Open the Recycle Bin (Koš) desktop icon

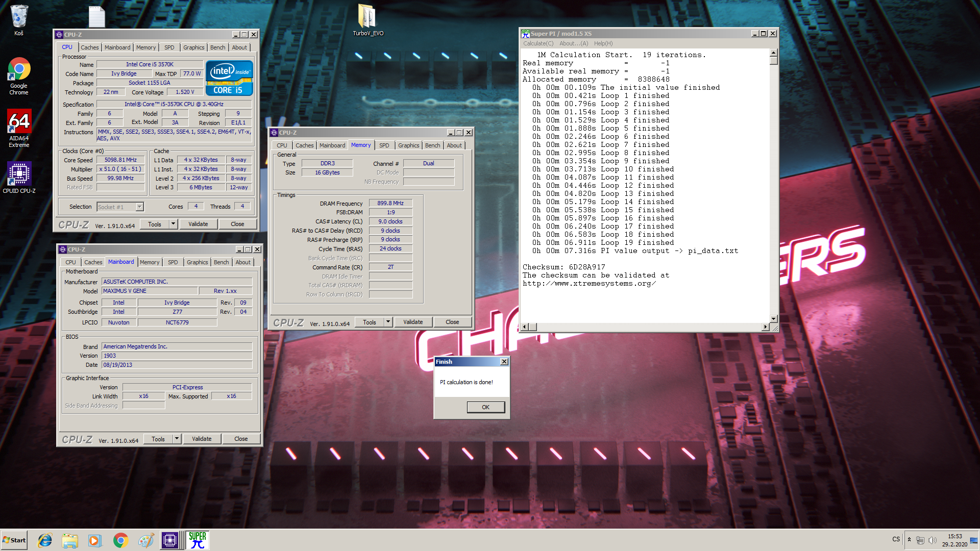[x=19, y=20]
